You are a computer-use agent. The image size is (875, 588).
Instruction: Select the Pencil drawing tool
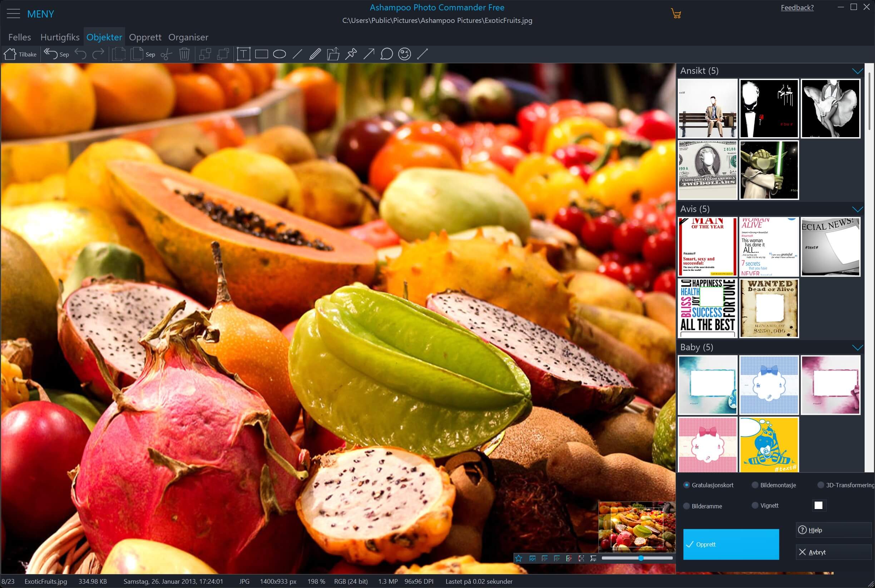click(315, 54)
